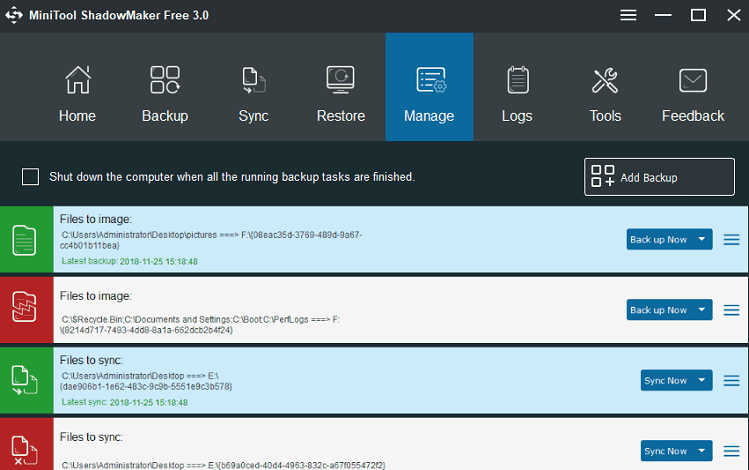Open the Logs clipboard icon
The width and height of the screenshot is (749, 470).
tap(518, 80)
